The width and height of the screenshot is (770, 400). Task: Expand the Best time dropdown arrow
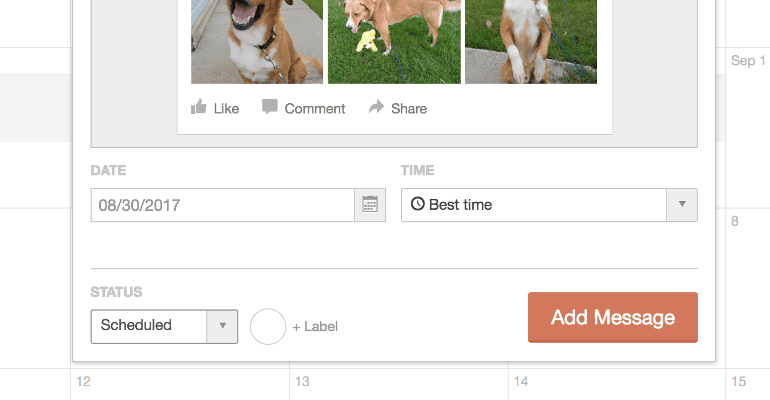682,205
